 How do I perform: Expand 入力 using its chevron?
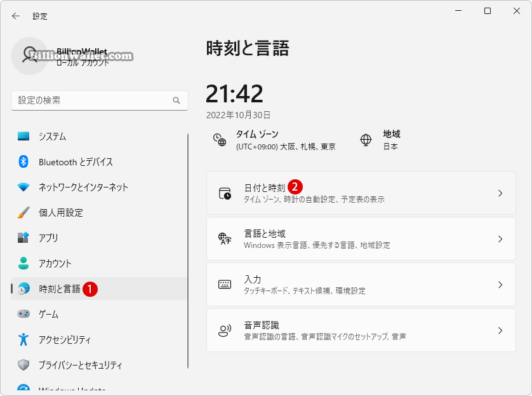pyautogui.click(x=500, y=285)
